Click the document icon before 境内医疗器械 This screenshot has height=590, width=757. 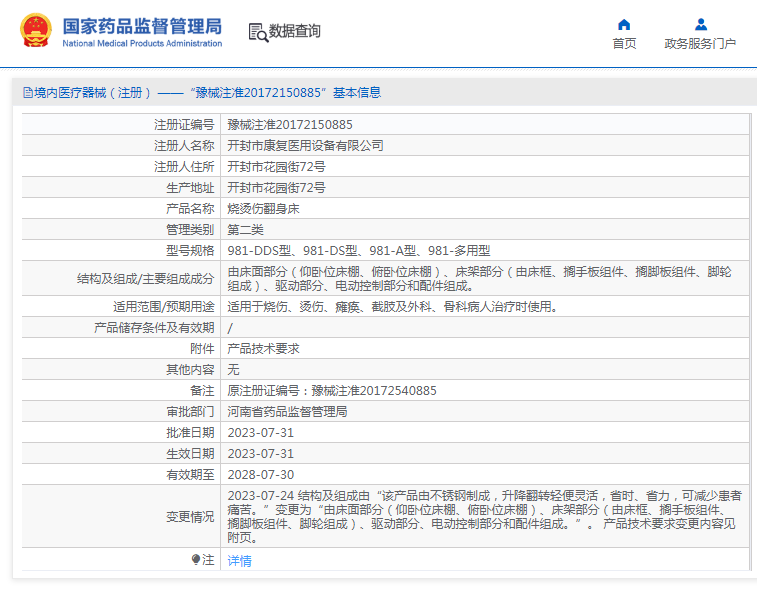tap(28, 93)
